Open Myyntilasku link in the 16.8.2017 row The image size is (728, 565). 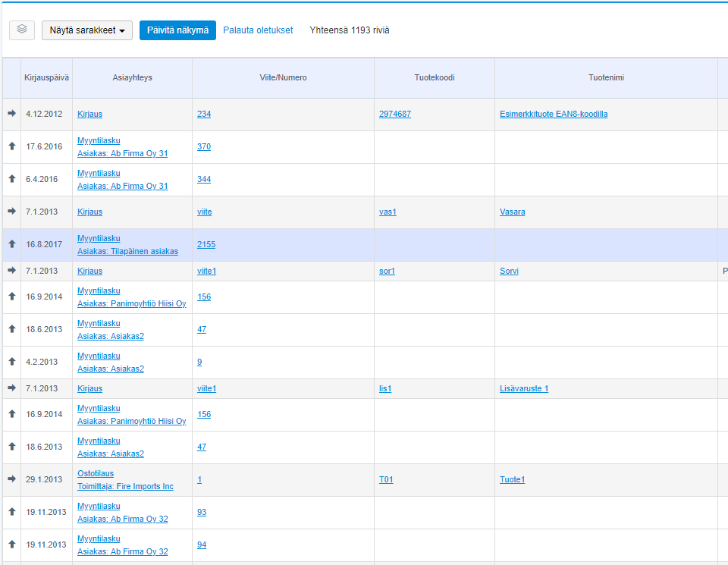point(99,239)
